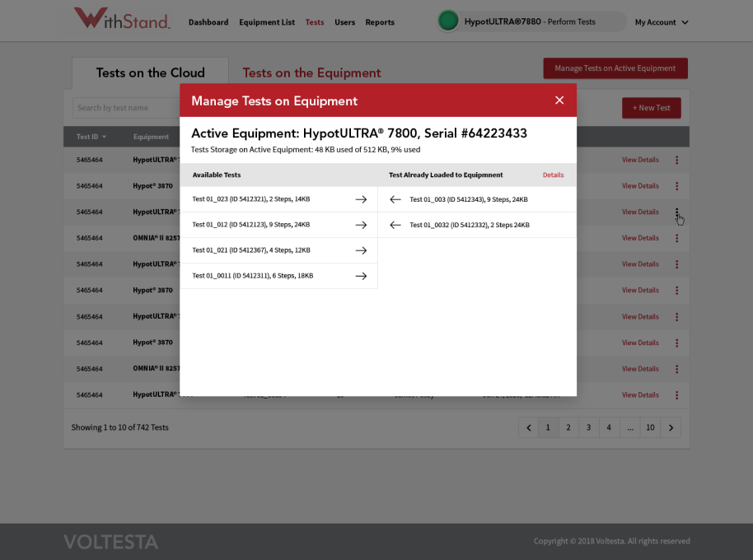
Task: Open Equipment List in the top navigation
Action: click(267, 22)
